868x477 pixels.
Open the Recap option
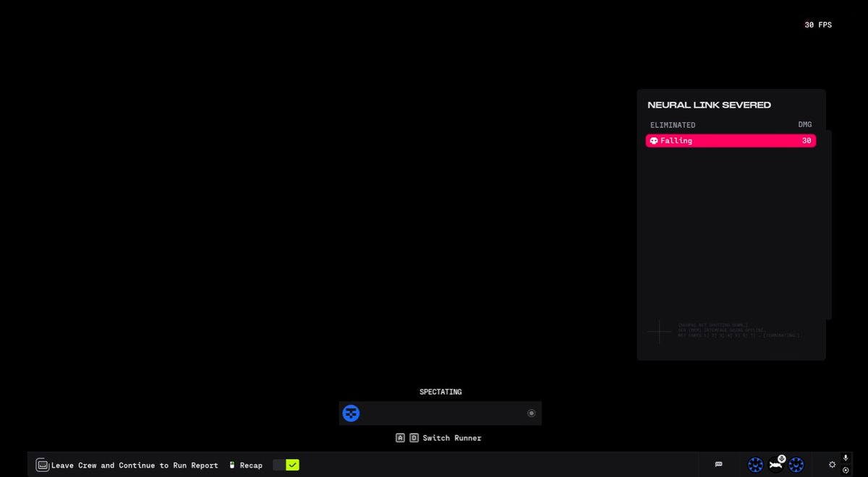(x=251, y=465)
